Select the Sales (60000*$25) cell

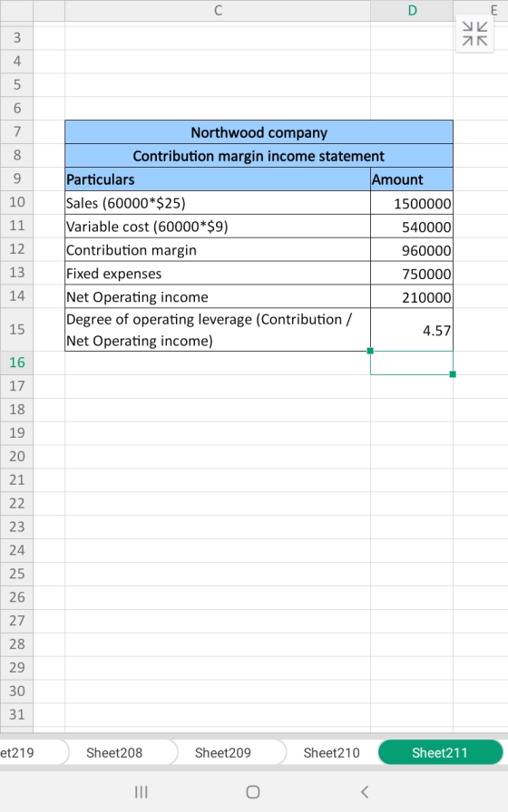218,202
